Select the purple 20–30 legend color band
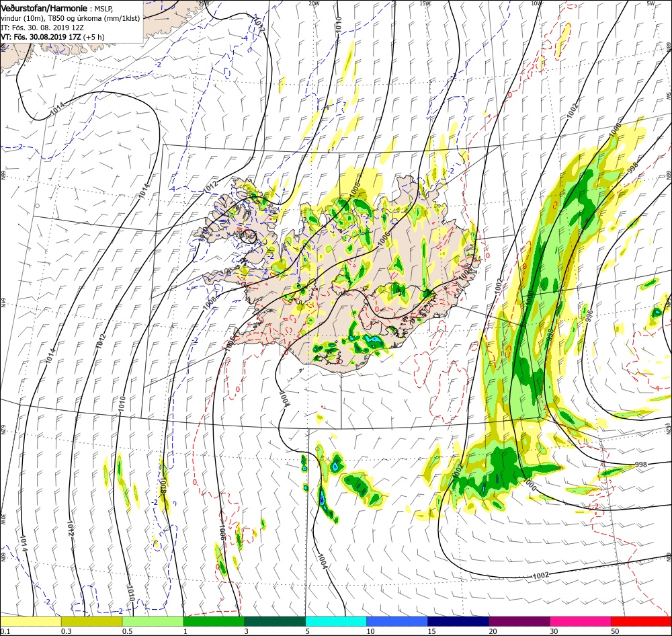This screenshot has height=636, width=672. coord(519,621)
